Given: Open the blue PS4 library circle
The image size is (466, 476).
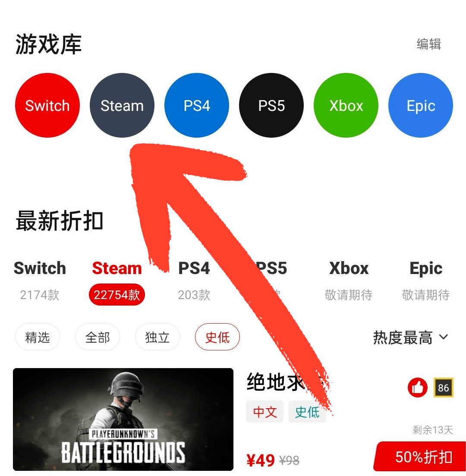Looking at the screenshot, I should coord(197,105).
